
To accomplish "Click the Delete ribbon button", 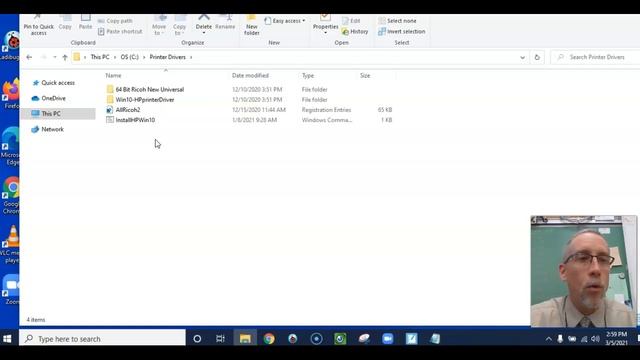I will point(204,24).
